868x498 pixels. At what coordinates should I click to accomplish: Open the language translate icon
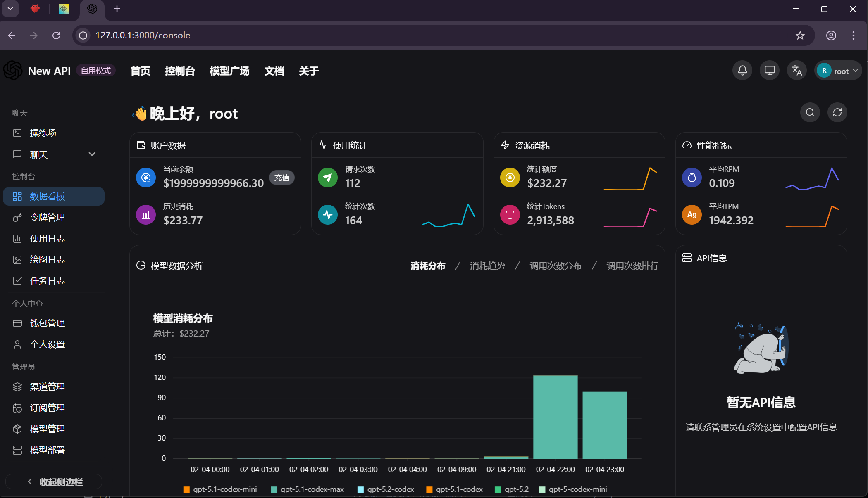797,71
